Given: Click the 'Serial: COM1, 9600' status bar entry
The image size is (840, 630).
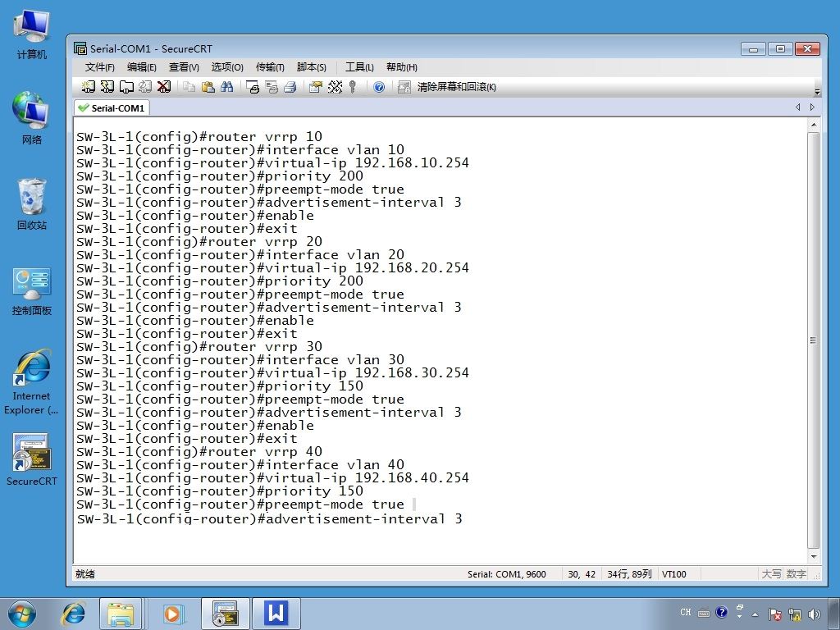Looking at the screenshot, I should (507, 574).
